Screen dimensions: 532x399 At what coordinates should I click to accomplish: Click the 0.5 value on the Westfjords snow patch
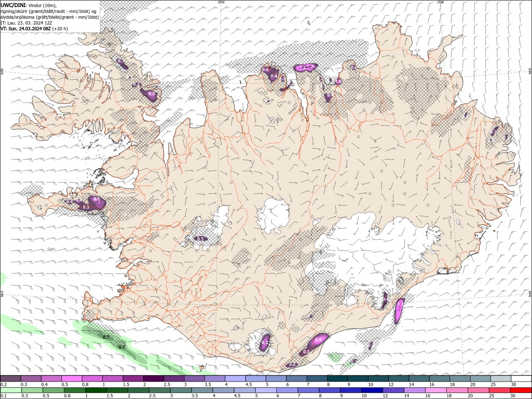click(152, 94)
